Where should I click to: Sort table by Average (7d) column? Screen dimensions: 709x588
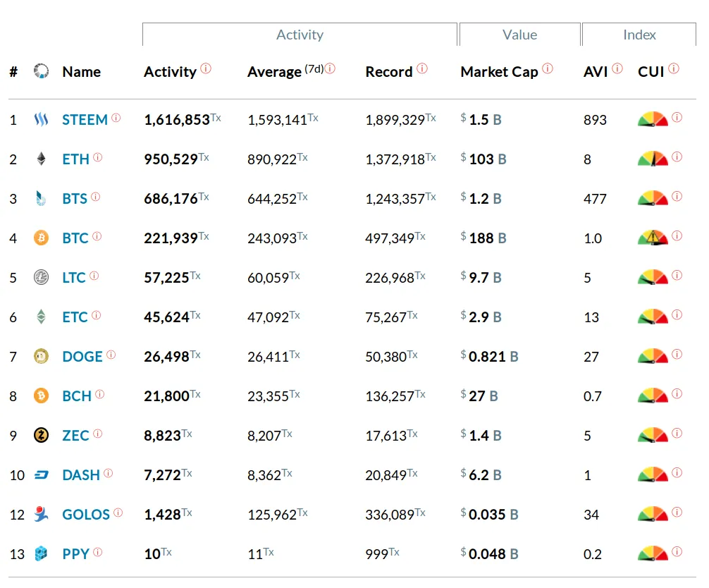pos(285,71)
